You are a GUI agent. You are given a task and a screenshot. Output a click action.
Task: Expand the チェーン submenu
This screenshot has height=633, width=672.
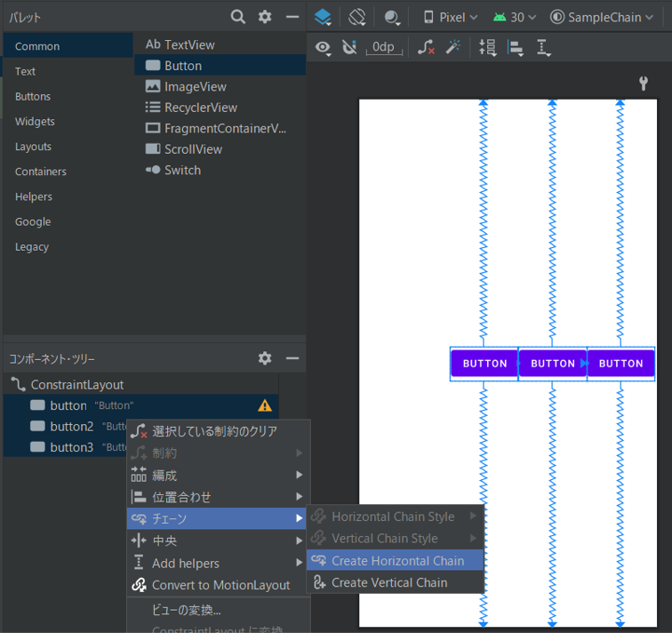pyautogui.click(x=217, y=518)
